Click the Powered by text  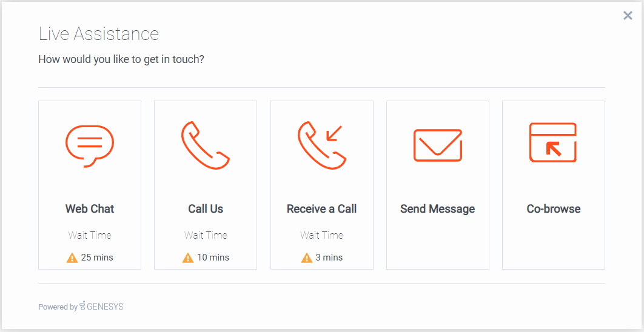(58, 307)
